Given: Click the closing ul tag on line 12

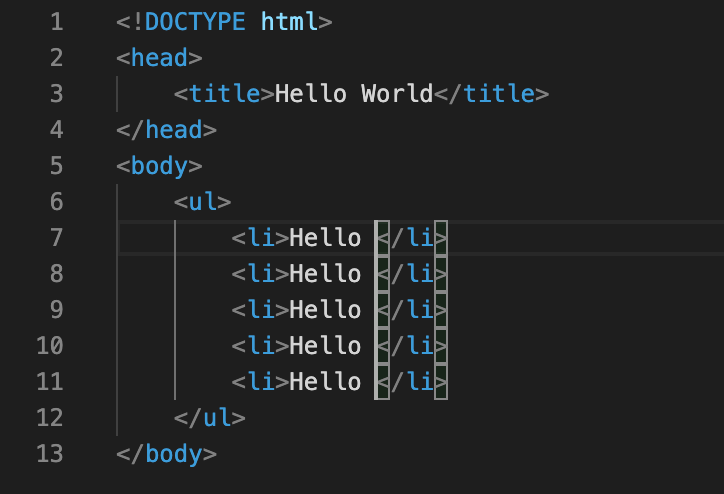Looking at the screenshot, I should click(x=209, y=417).
